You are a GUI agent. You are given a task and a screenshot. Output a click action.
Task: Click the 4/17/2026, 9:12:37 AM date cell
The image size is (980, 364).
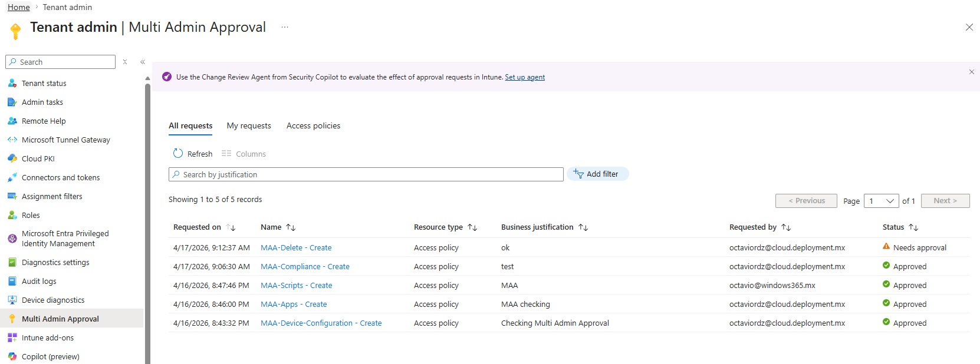point(212,247)
